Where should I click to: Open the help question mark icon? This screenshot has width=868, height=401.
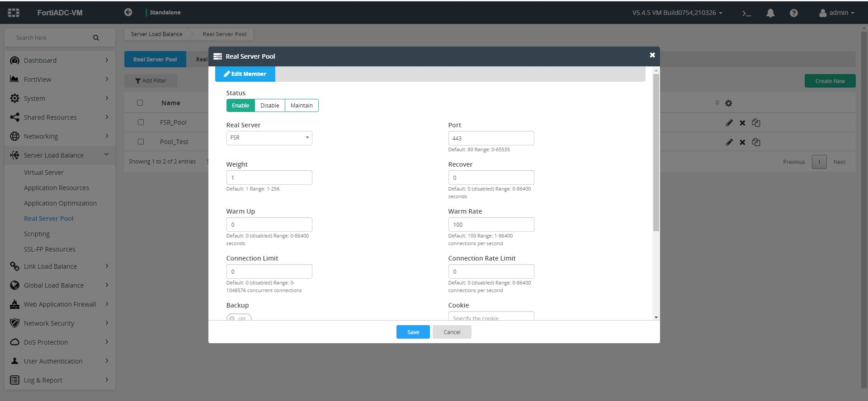(794, 13)
